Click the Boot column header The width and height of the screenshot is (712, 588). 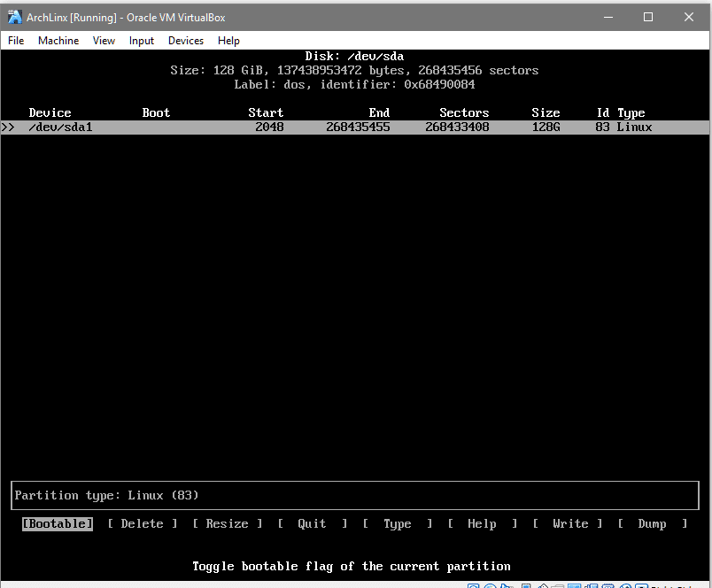[x=156, y=112]
